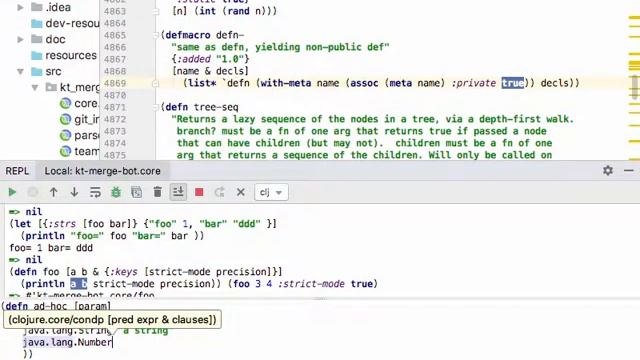Click java.lang.Number in REPL input editor
The width and height of the screenshot is (640, 360).
[x=67, y=342]
